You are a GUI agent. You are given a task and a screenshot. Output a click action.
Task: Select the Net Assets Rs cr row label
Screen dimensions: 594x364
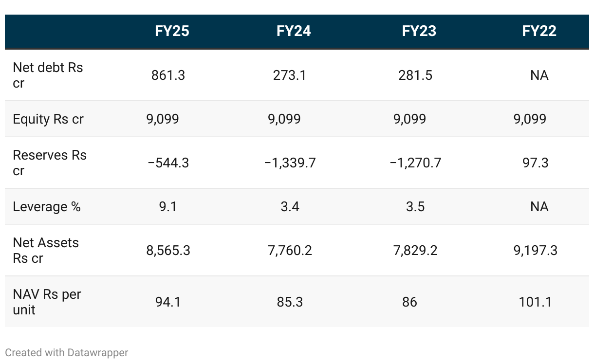click(46, 250)
